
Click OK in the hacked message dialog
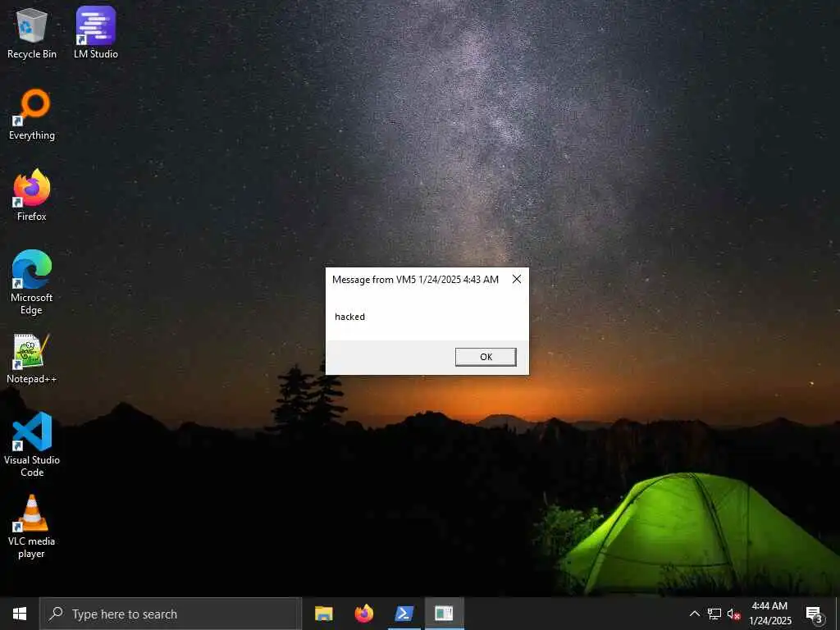pyautogui.click(x=486, y=357)
